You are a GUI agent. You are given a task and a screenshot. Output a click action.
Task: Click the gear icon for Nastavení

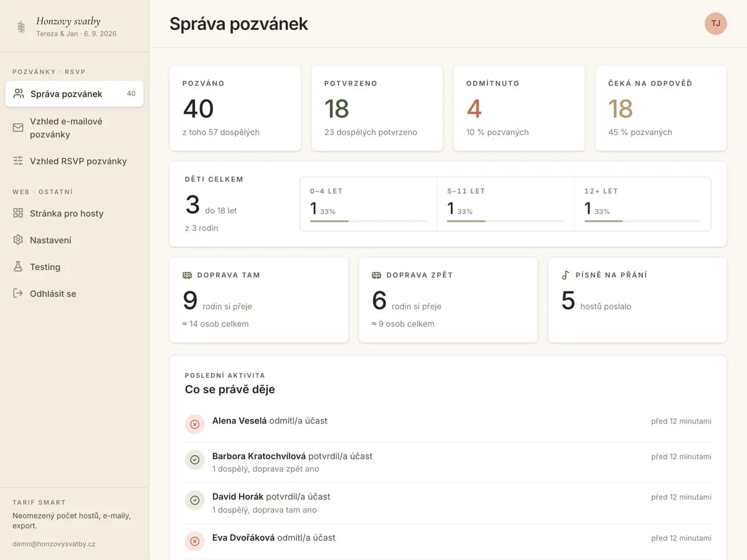coord(18,240)
